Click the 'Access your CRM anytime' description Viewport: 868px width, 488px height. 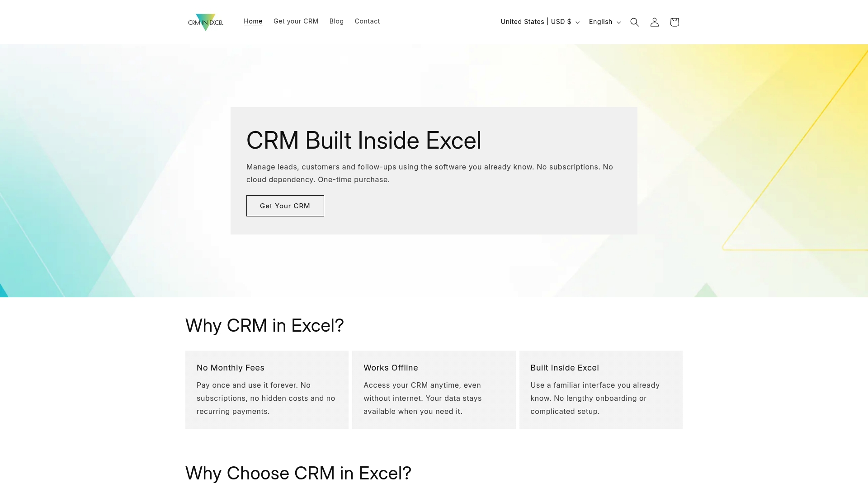click(422, 398)
